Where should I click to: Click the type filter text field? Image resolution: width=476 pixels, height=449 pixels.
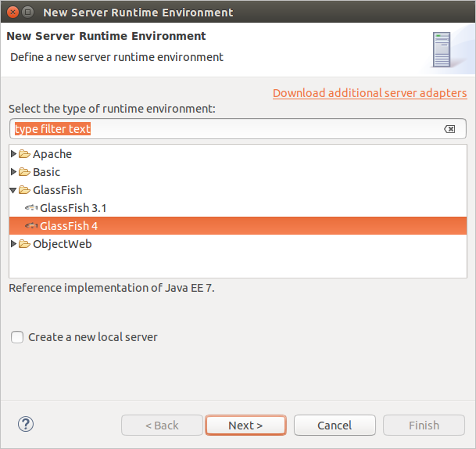(x=238, y=129)
